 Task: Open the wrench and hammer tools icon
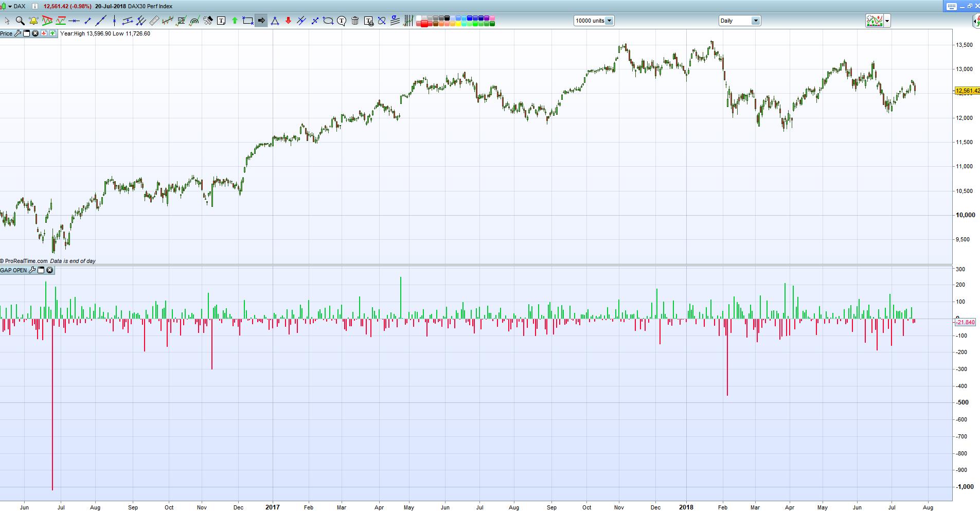click(x=208, y=21)
